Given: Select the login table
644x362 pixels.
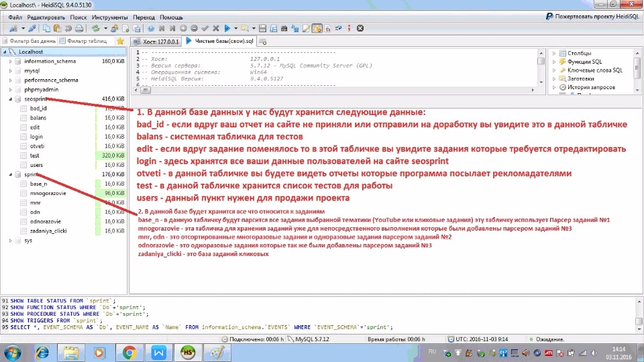Looking at the screenshot, I should point(36,137).
